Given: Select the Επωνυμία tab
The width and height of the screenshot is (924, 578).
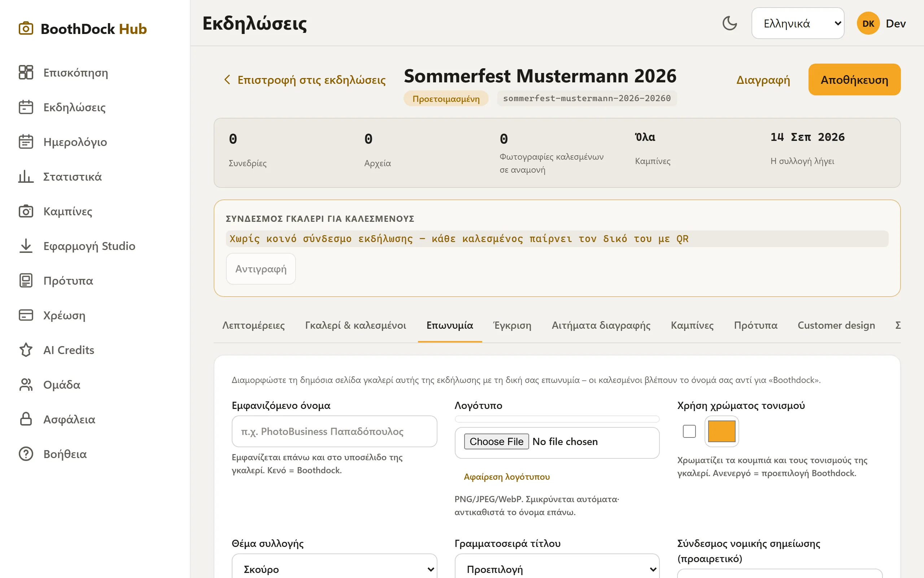Looking at the screenshot, I should click(450, 325).
